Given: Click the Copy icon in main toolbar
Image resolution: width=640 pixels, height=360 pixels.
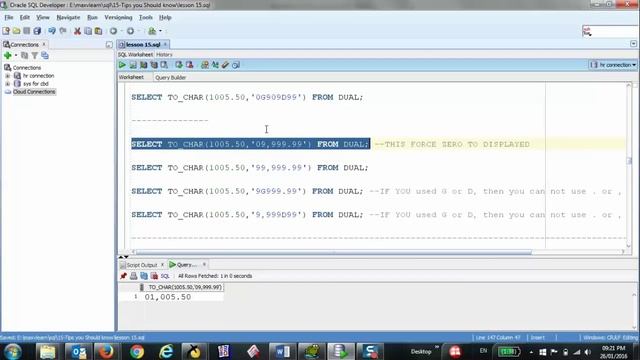Looking at the screenshot, I should [88, 31].
